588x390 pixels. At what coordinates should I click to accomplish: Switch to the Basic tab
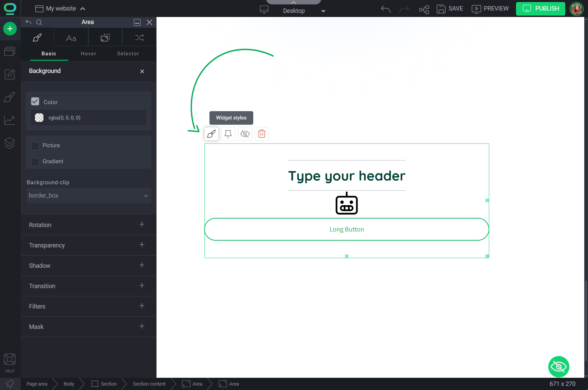coord(49,54)
